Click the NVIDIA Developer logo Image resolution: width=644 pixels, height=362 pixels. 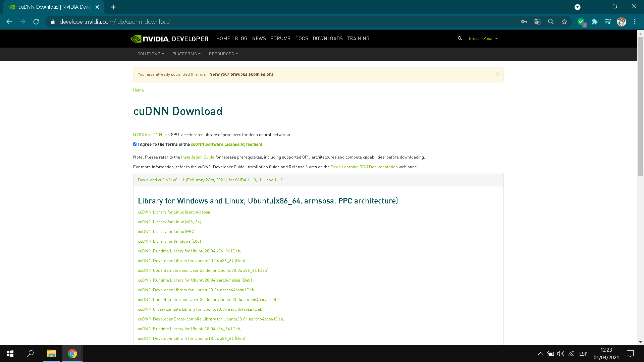click(169, 39)
